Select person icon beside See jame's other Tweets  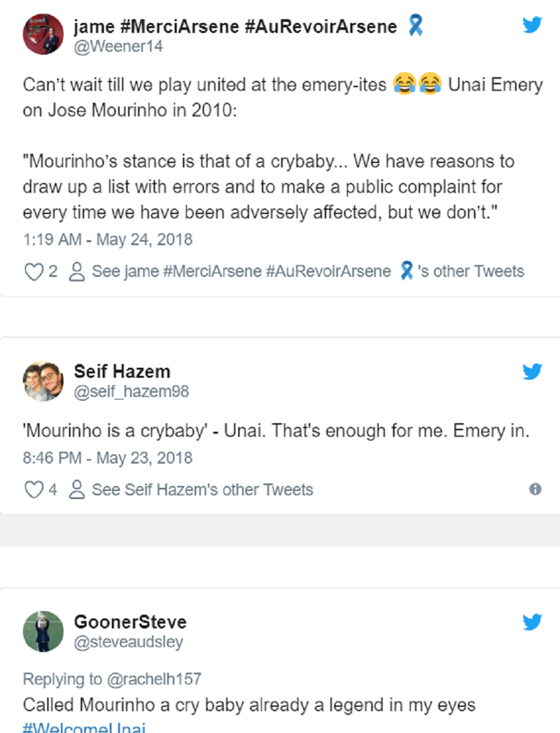(77, 271)
